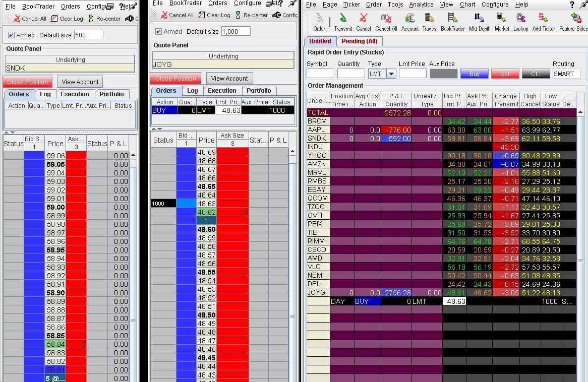The height and width of the screenshot is (382, 588).
Task: Click Cancel All icon in main toolbar
Action: pos(386,22)
